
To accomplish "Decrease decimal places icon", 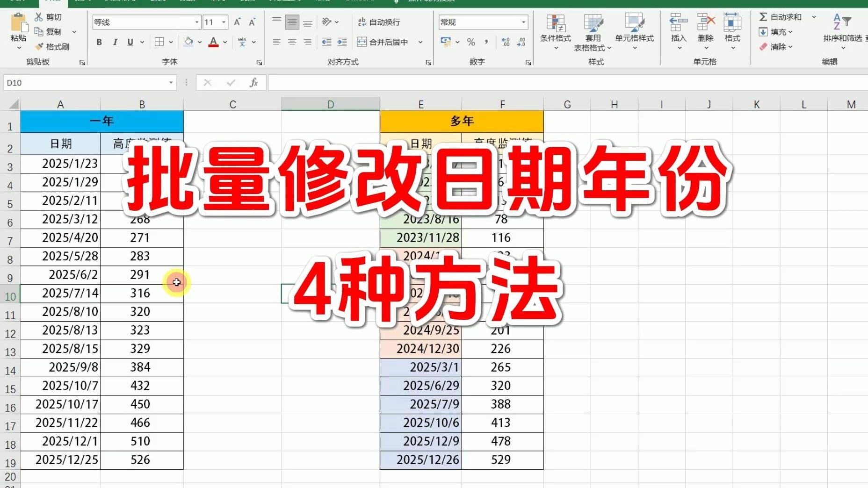I will (521, 42).
